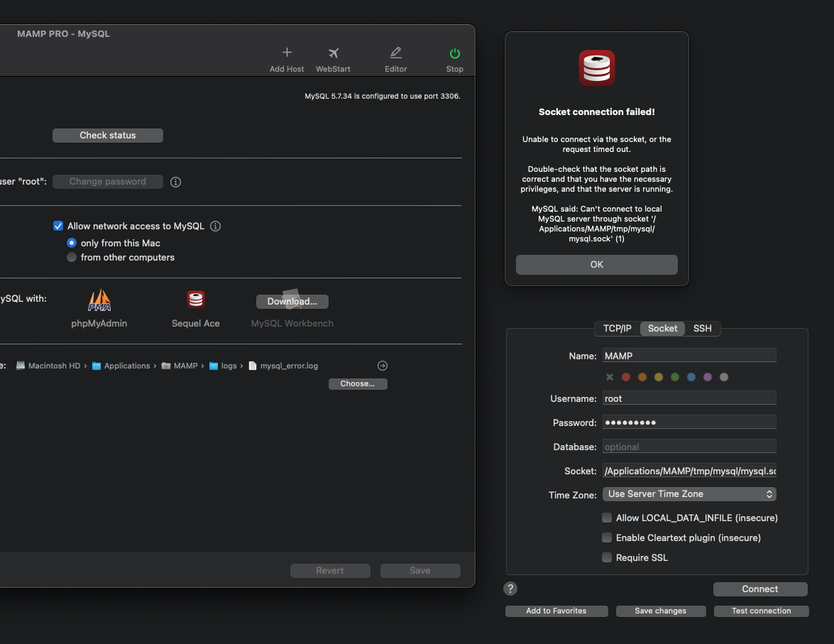Select only from this Mac option
This screenshot has height=644, width=834.
[71, 244]
